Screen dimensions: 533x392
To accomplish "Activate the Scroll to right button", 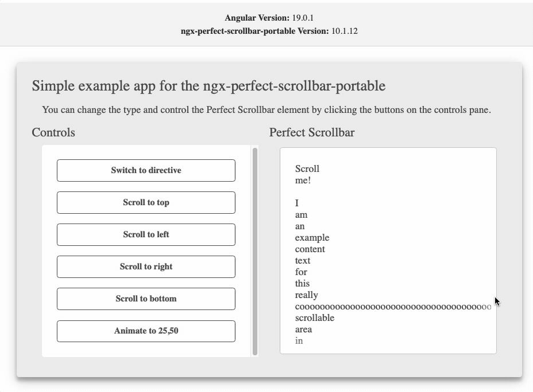I will click(x=146, y=266).
